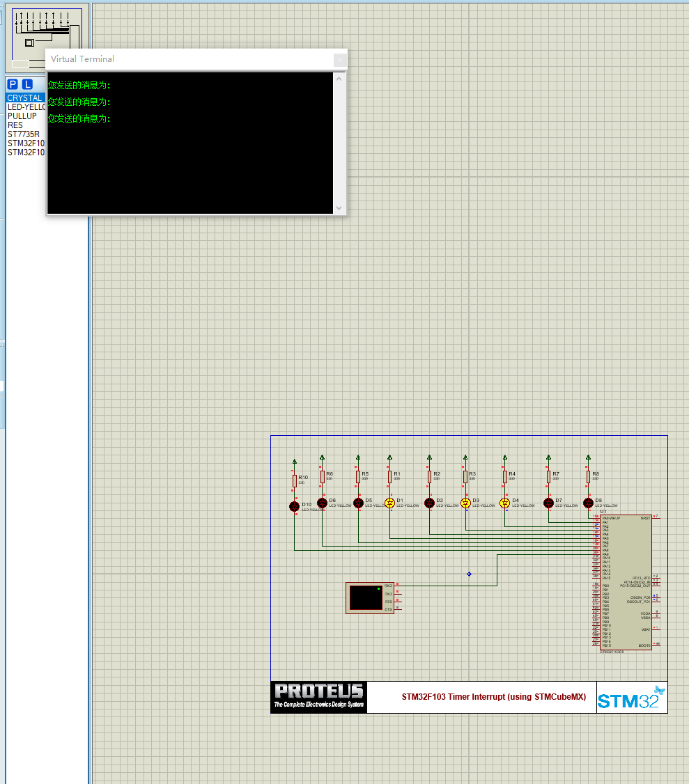Click the L library manage button
Viewport: 689px width, 784px height.
point(28,84)
